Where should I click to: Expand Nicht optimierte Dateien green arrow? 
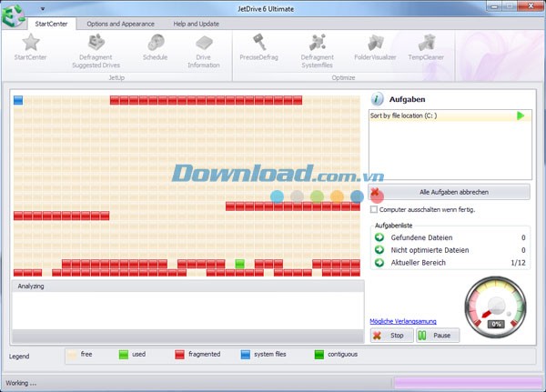(379, 250)
